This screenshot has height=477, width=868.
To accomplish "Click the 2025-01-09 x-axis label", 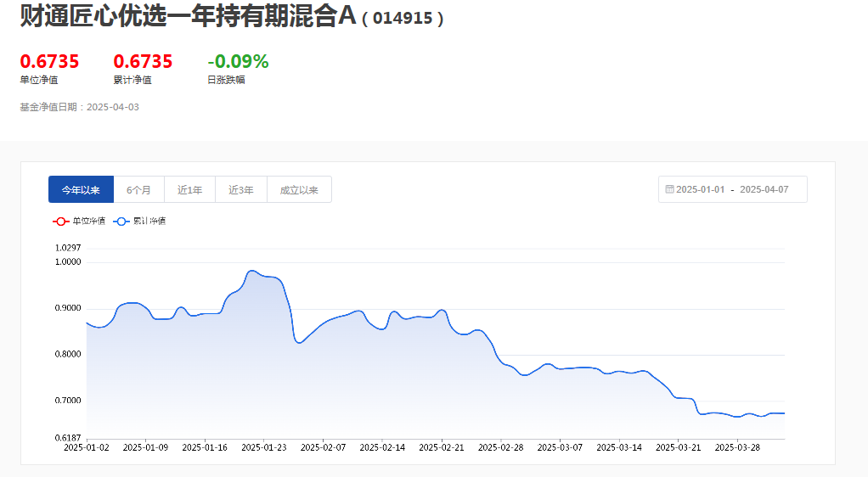I will [145, 447].
